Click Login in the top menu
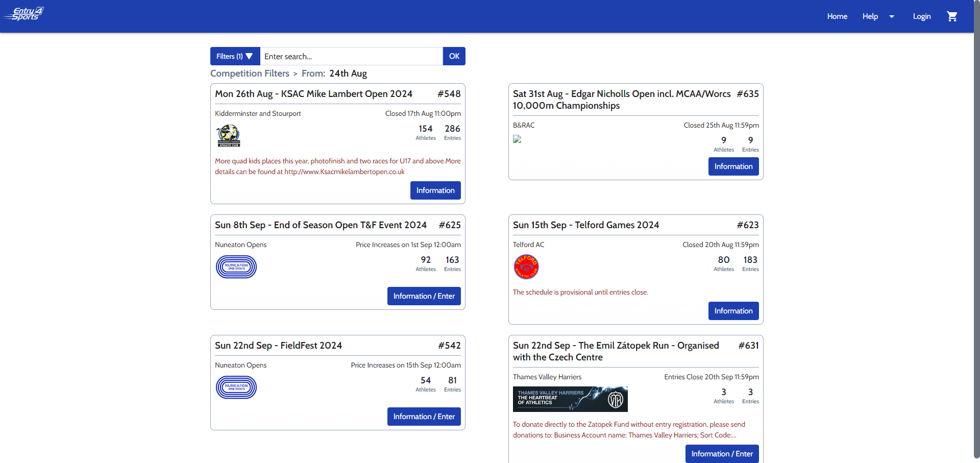The width and height of the screenshot is (980, 463). pyautogui.click(x=921, y=16)
